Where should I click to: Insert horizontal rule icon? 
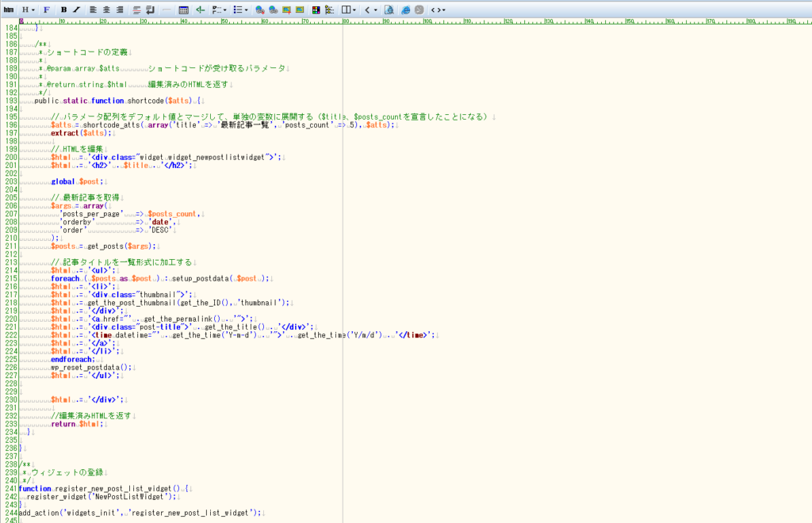tap(167, 10)
